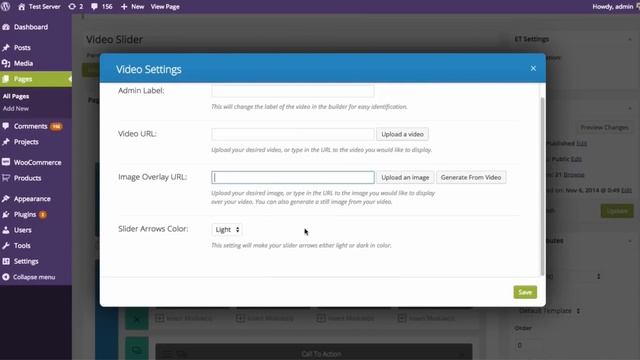The width and height of the screenshot is (640, 360).
Task: Click the Settings sliders icon
Action: pyautogui.click(x=6, y=261)
